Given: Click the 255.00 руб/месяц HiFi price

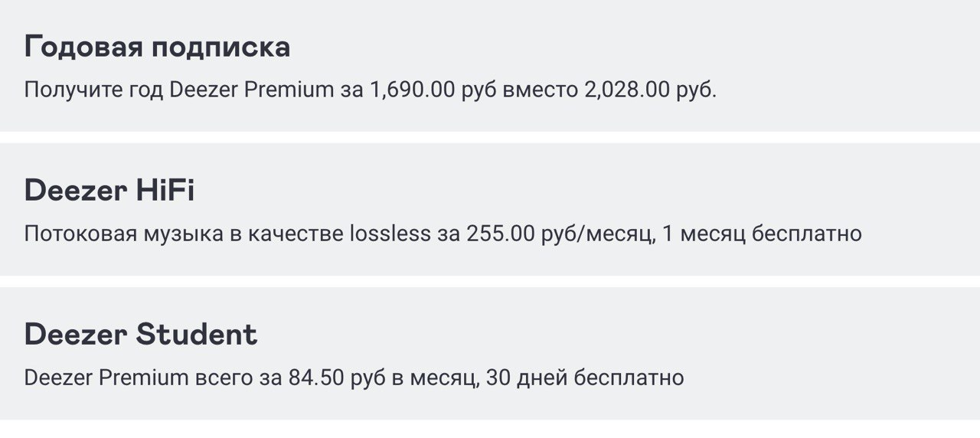Looking at the screenshot, I should (560, 234).
